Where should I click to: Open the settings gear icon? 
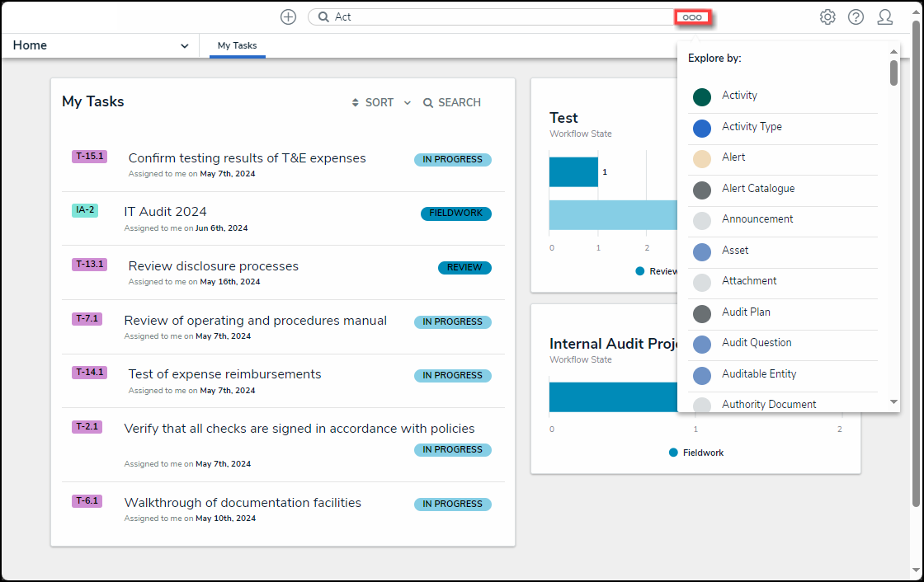click(827, 17)
